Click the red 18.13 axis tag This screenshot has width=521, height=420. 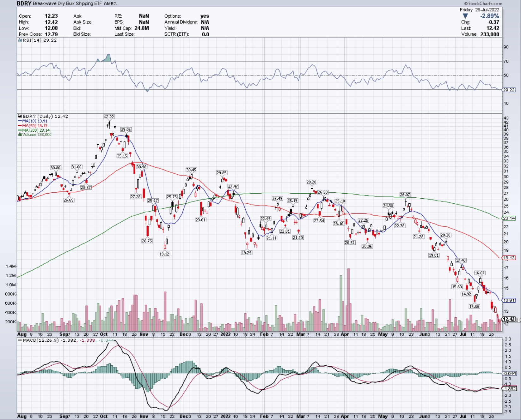pos(509,258)
